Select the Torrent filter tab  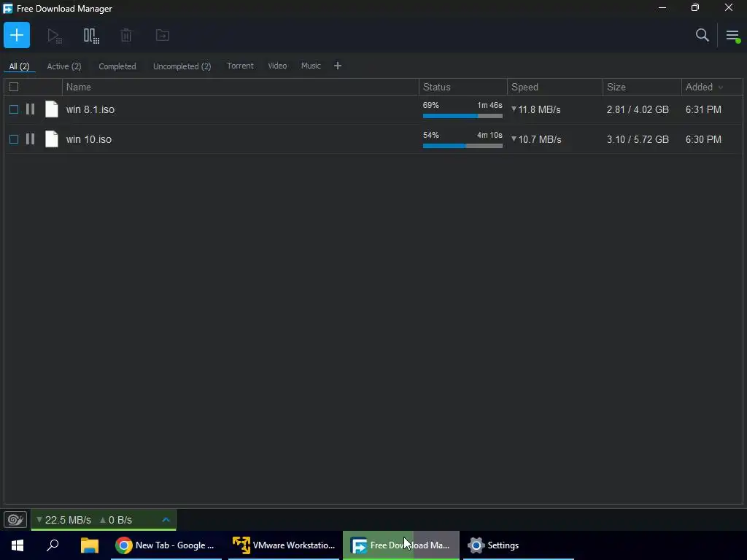(240, 66)
